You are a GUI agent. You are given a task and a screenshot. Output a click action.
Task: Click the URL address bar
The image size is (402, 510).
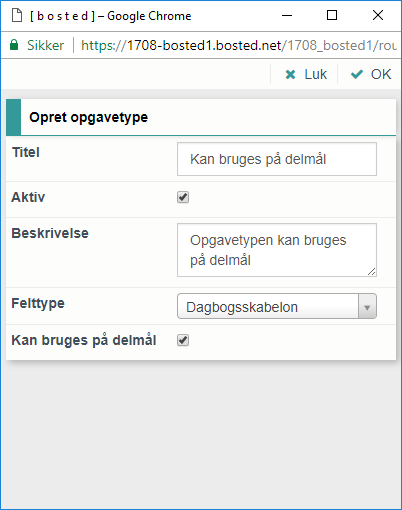[239, 45]
